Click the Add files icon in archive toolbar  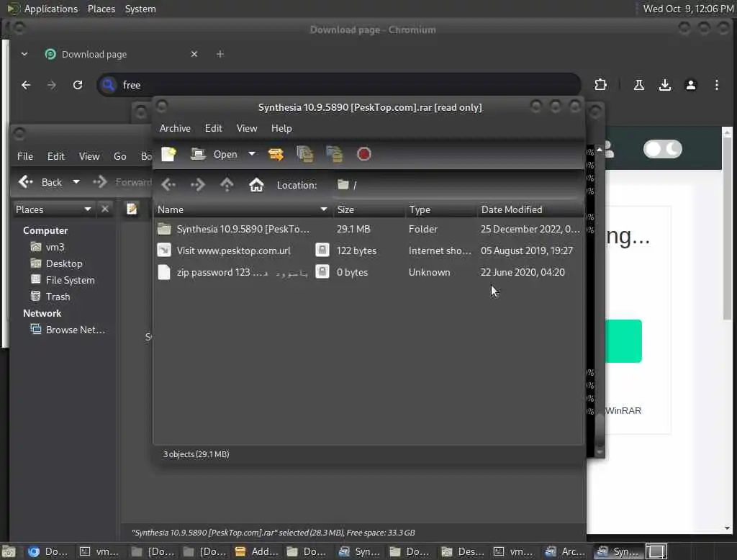click(x=305, y=154)
